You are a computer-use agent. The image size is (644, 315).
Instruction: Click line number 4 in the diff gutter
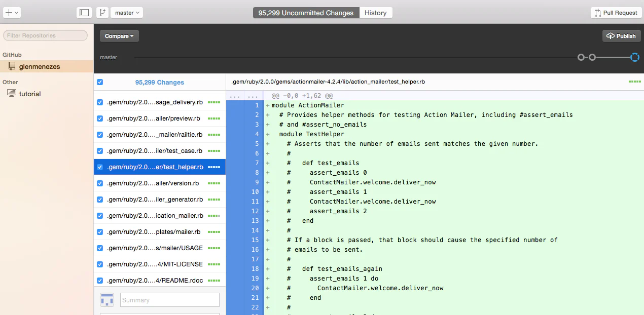coord(257,134)
